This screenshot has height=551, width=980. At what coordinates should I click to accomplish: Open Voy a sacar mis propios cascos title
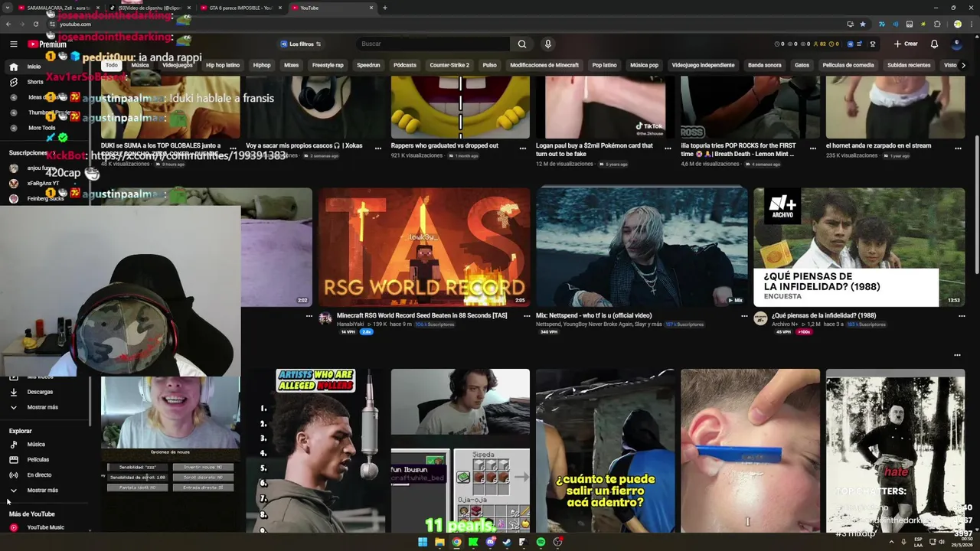[304, 145]
